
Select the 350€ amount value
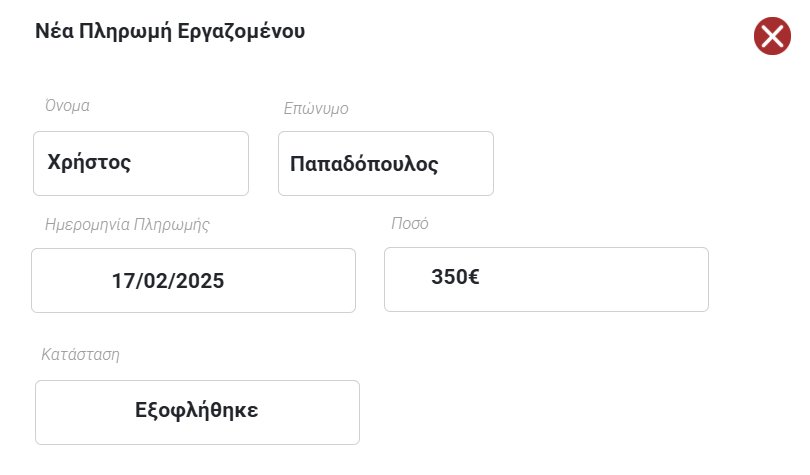pyautogui.click(x=455, y=278)
